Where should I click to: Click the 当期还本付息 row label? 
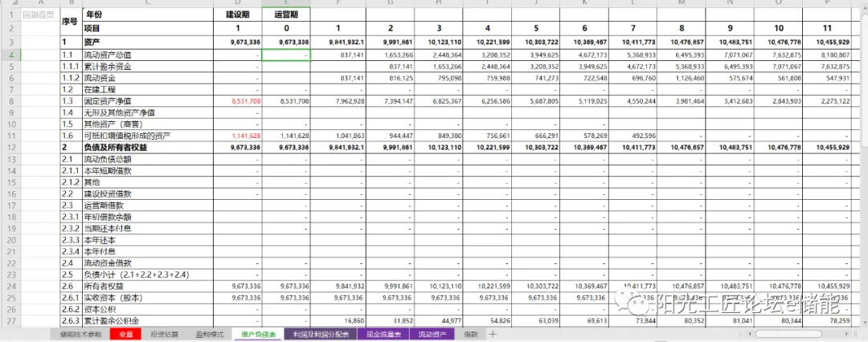point(147,228)
